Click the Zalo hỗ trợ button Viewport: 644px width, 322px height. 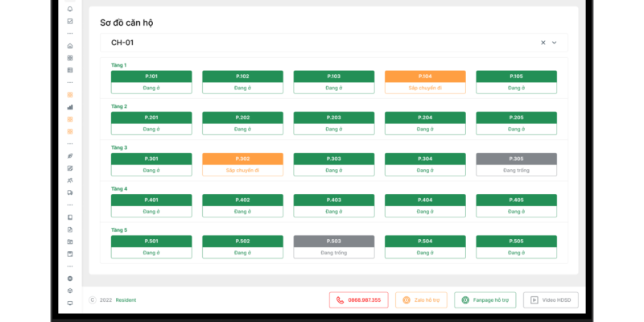point(421,300)
